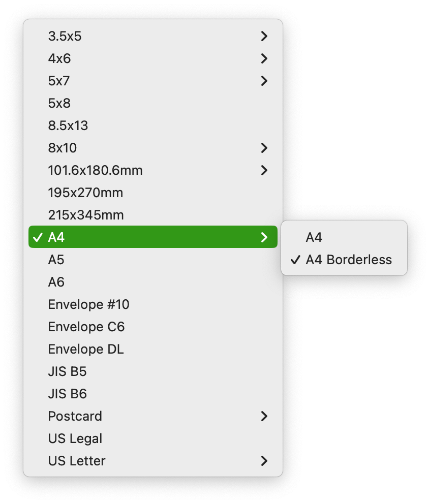Open the 4x6 submenu arrow
This screenshot has width=427, height=504.
pyautogui.click(x=264, y=58)
